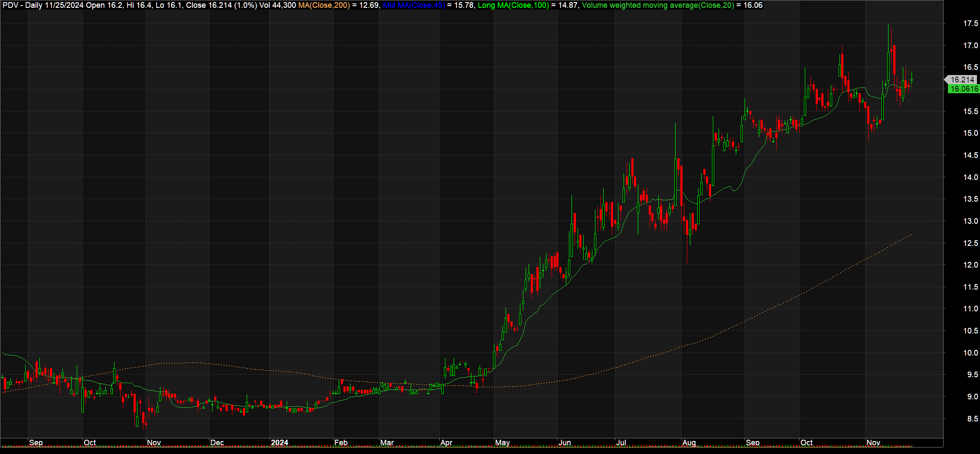
Task: Click the Volume weighted moving average label
Action: coord(658,5)
